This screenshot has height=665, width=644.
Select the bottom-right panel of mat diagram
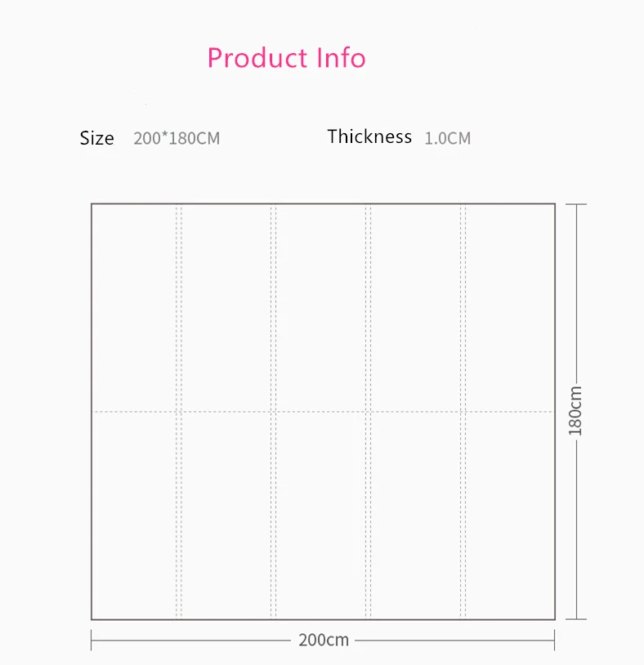pos(510,515)
